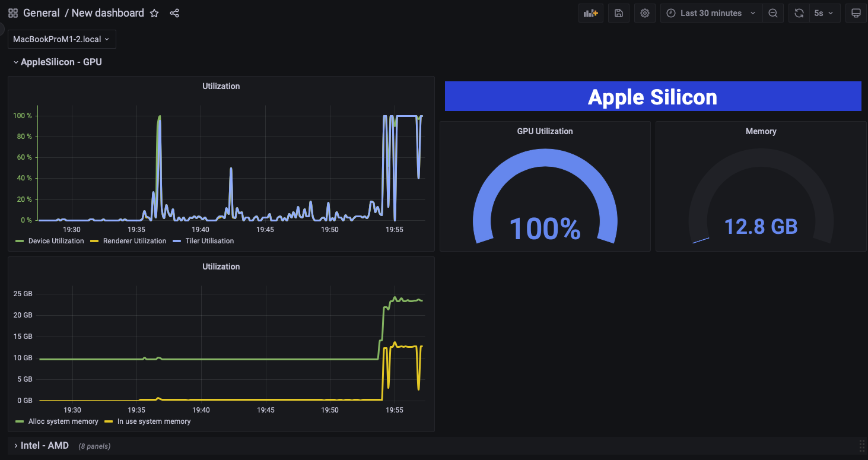Share the dashboard using the share icon
This screenshot has height=460, width=868.
pos(174,13)
